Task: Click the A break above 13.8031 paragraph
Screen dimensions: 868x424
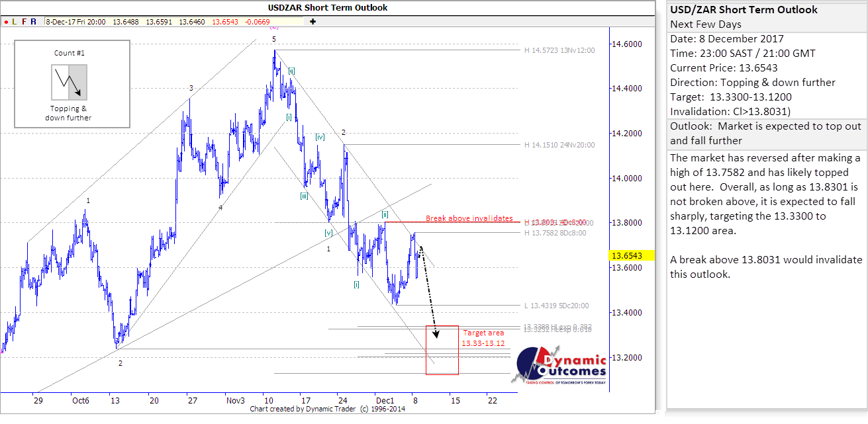Action: 766,267
